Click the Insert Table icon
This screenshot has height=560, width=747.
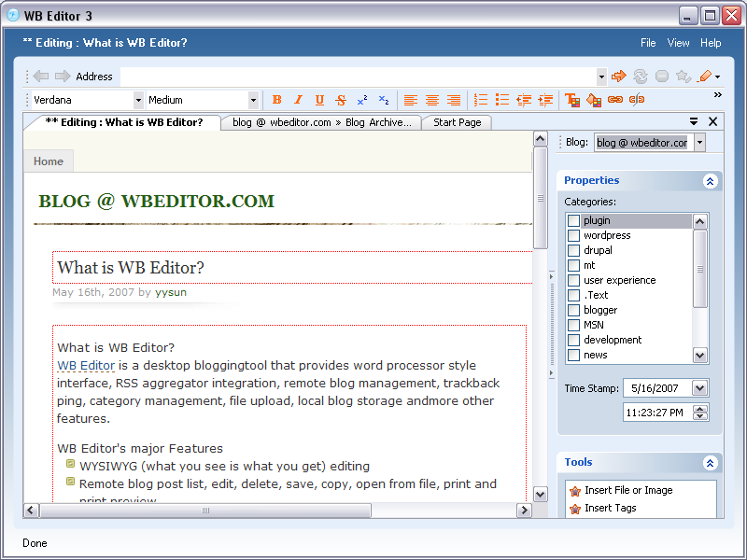coord(572,100)
